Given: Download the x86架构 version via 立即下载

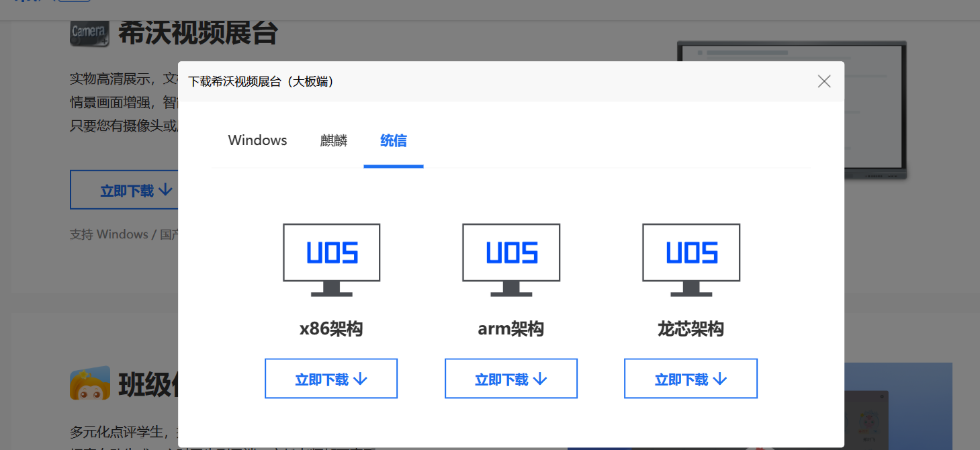Looking at the screenshot, I should 331,379.
